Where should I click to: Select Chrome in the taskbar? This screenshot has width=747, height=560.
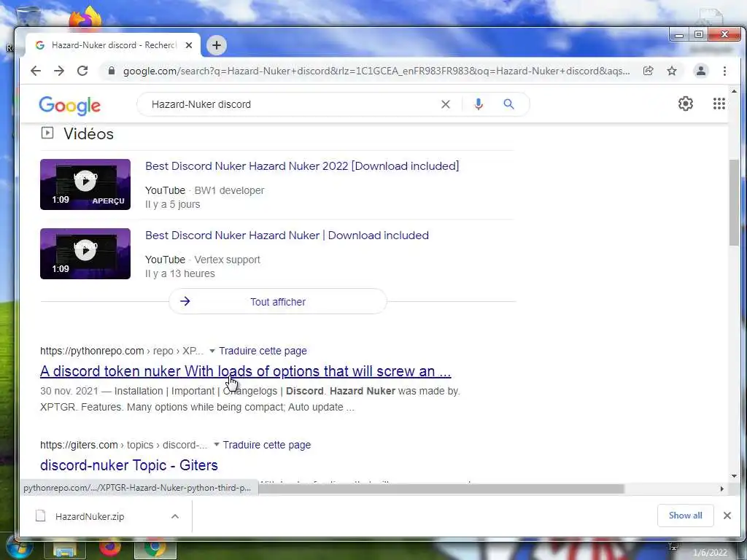click(x=155, y=548)
